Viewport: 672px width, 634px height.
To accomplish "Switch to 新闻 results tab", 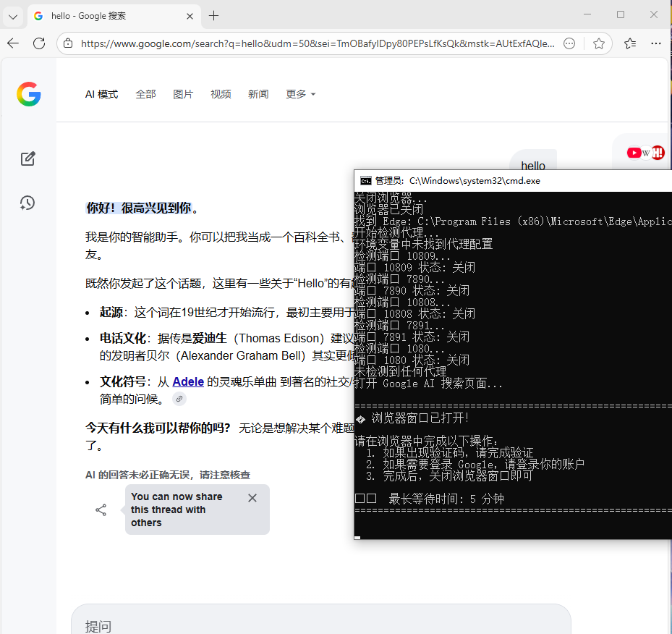I will [x=258, y=94].
